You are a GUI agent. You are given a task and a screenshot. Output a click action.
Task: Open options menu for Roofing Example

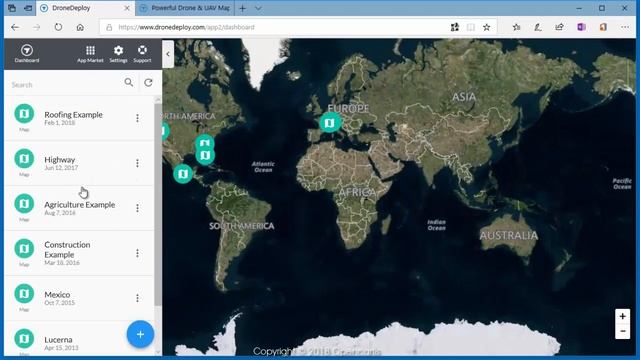click(138, 118)
